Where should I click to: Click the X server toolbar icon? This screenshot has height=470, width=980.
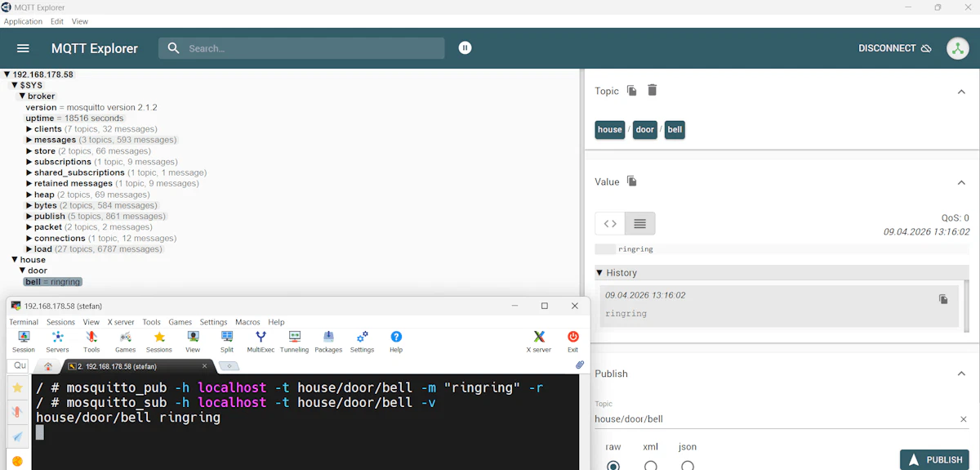coord(539,341)
